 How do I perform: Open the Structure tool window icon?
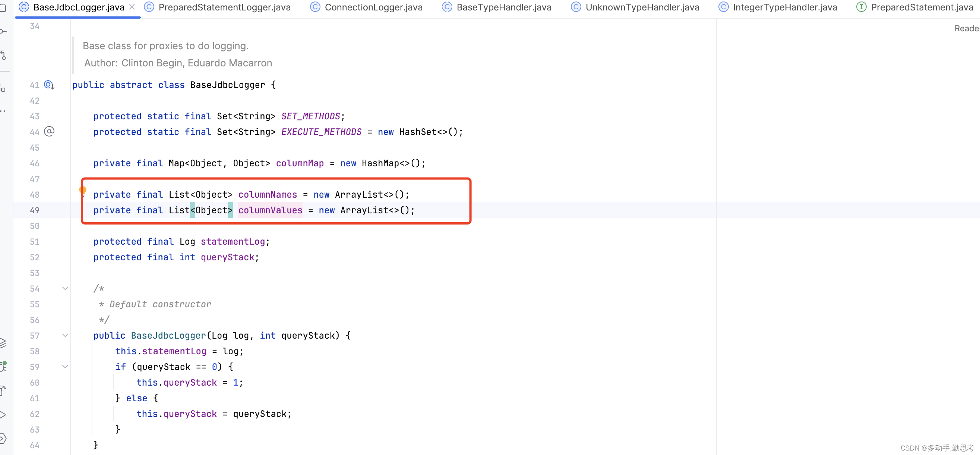[x=3, y=87]
